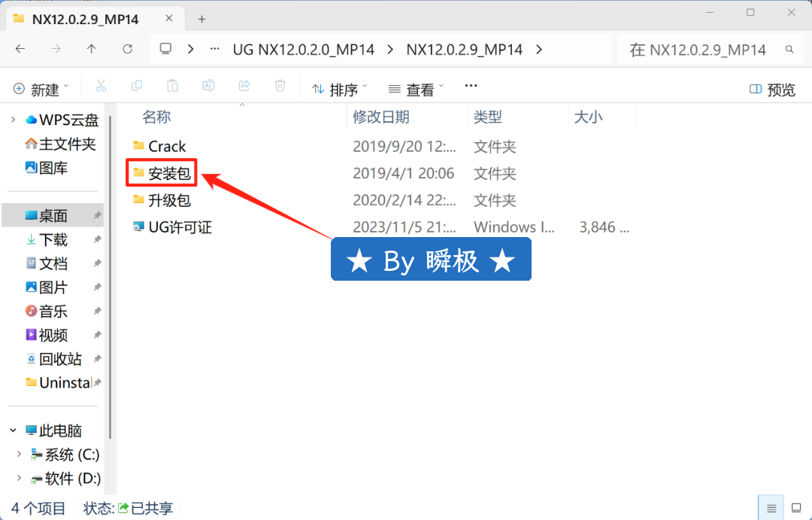Open the View dropdown menu
The width and height of the screenshot is (812, 520).
pos(416,89)
